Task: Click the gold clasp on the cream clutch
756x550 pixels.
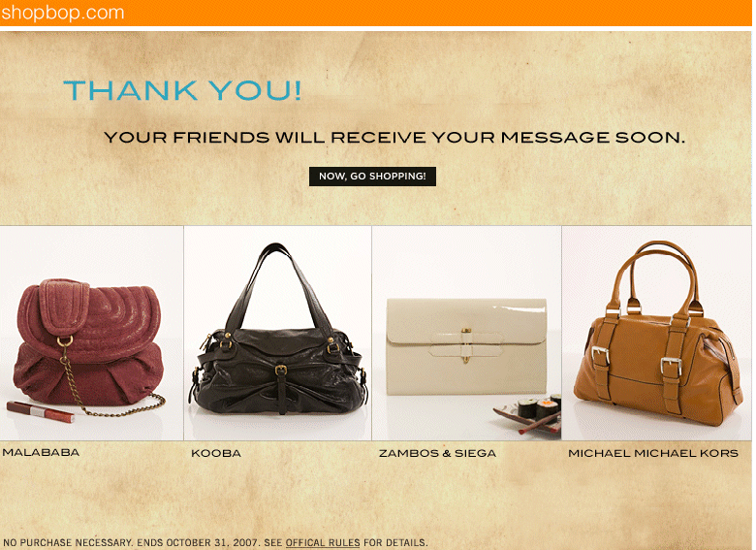Action: click(x=466, y=345)
